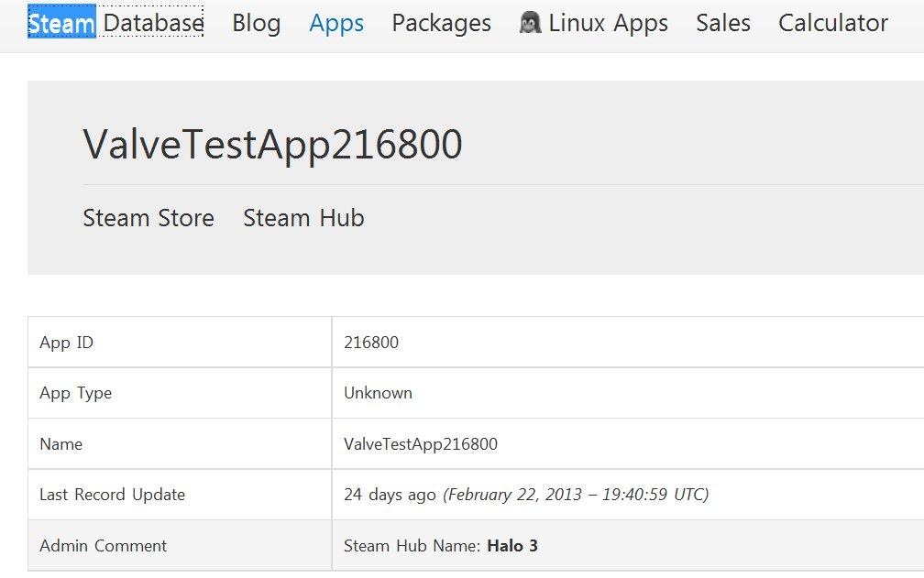This screenshot has height=578, width=924.
Task: Click the Steam Database site logo
Action: click(115, 22)
